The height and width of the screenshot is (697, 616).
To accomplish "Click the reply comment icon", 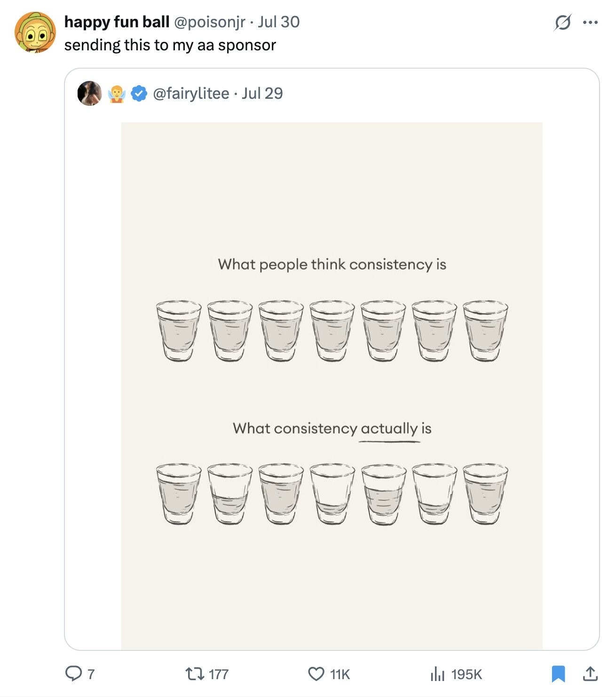I will pos(73,674).
